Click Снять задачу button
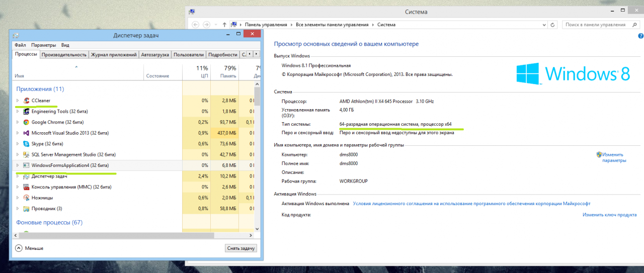The width and height of the screenshot is (644, 273). [x=241, y=248]
